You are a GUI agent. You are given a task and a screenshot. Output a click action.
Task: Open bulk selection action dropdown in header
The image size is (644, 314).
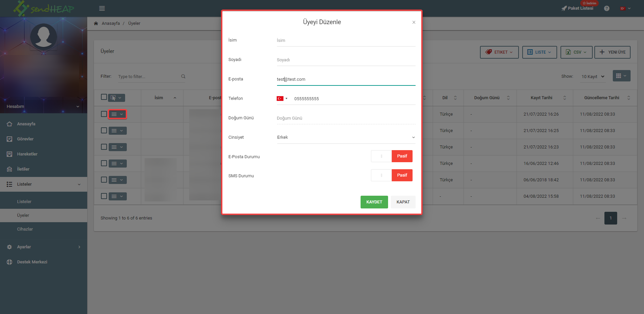click(x=116, y=98)
